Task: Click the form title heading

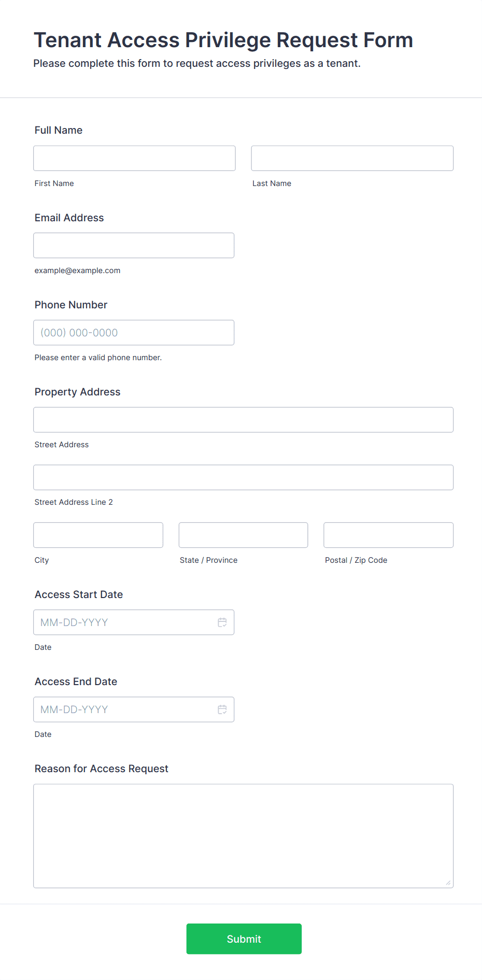Action: 223,40
